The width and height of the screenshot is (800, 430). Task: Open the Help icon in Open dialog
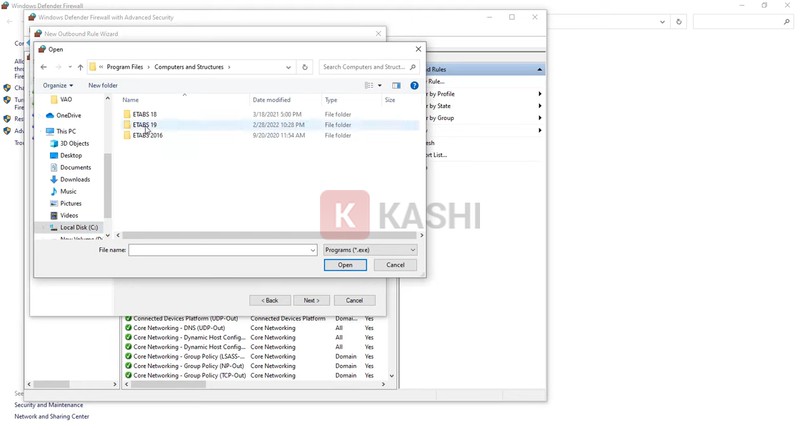[414, 85]
